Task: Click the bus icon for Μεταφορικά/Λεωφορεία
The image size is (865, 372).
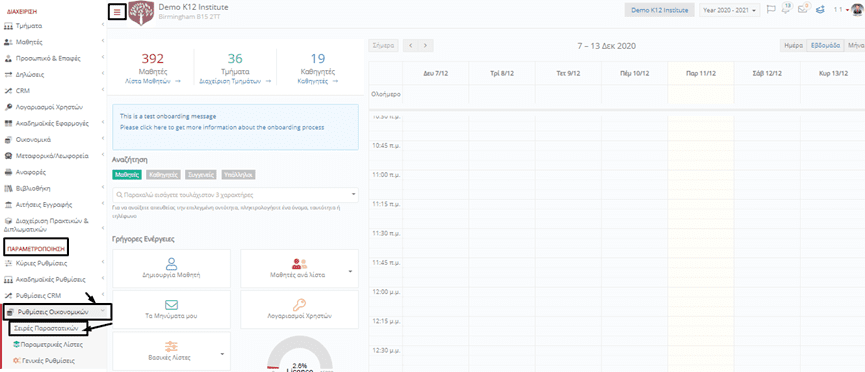Action: click(8, 156)
